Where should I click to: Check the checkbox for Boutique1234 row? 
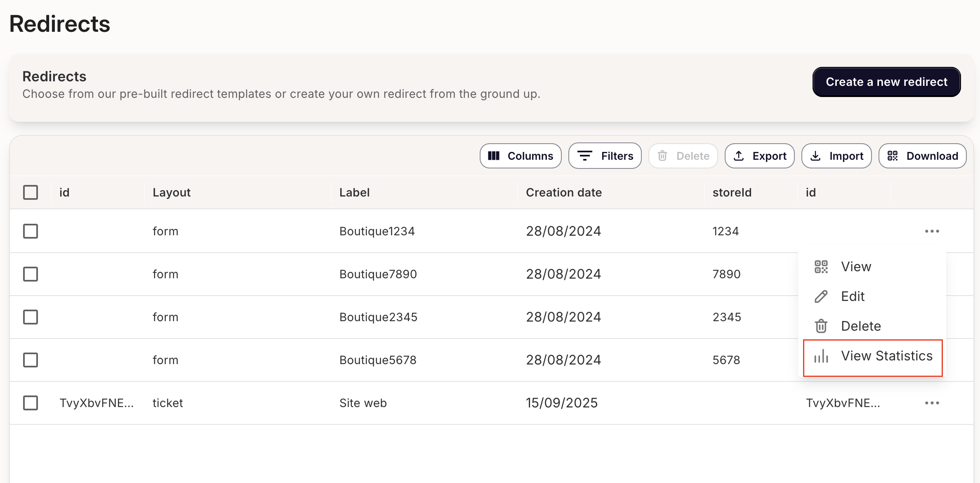pos(31,231)
